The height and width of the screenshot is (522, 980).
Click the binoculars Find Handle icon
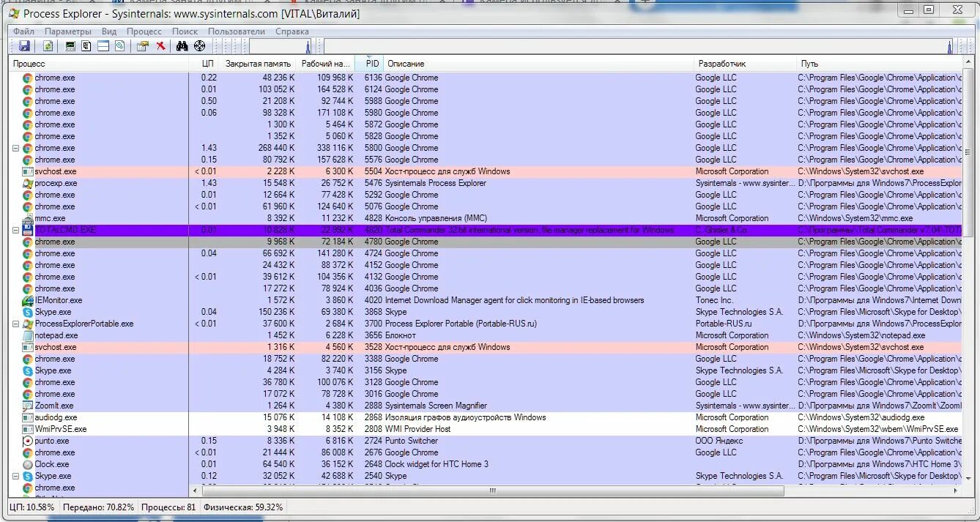coord(182,46)
